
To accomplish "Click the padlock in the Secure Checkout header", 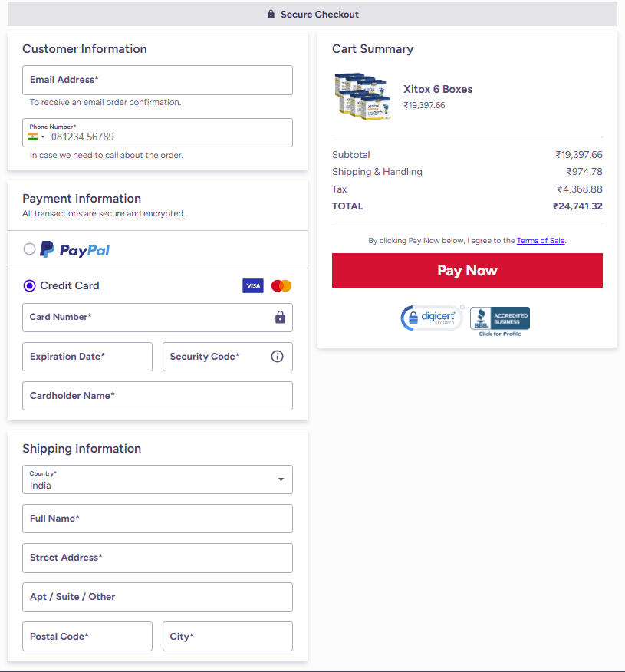I will [x=270, y=14].
